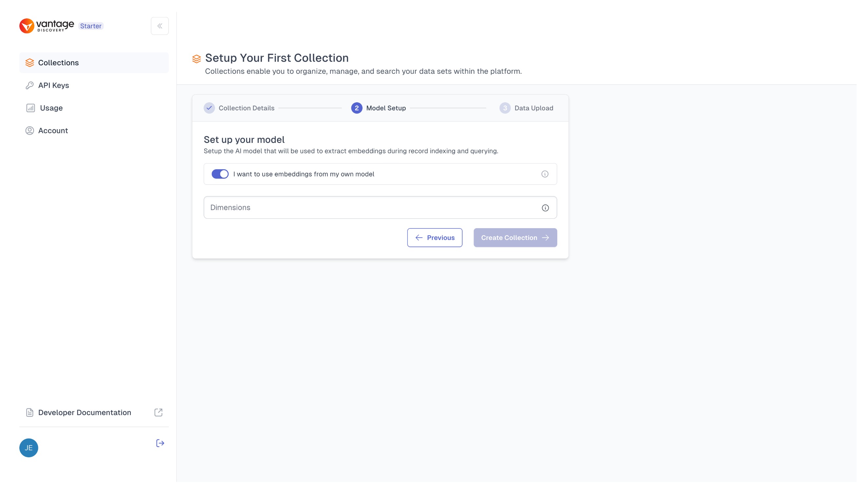
Task: Click the collapse sidebar icon
Action: tap(160, 26)
